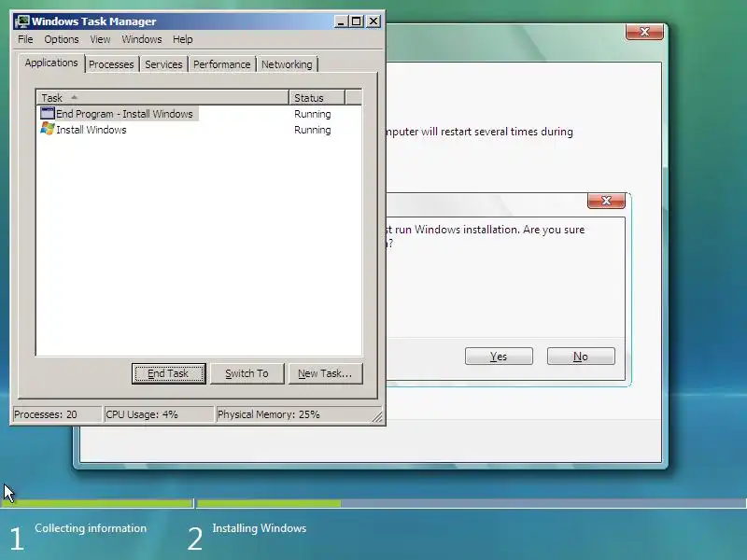This screenshot has height=560, width=747.
Task: Minimize the Windows Task Manager window
Action: [341, 21]
